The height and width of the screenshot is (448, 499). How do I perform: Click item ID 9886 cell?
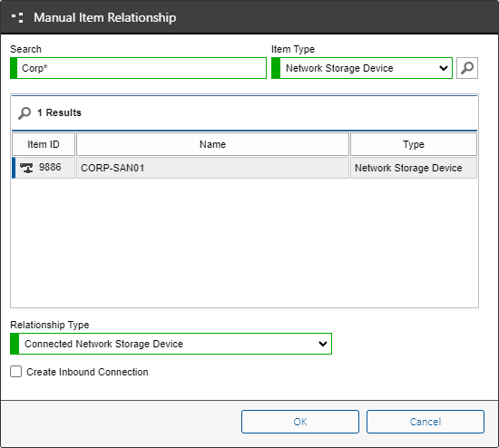click(x=44, y=168)
